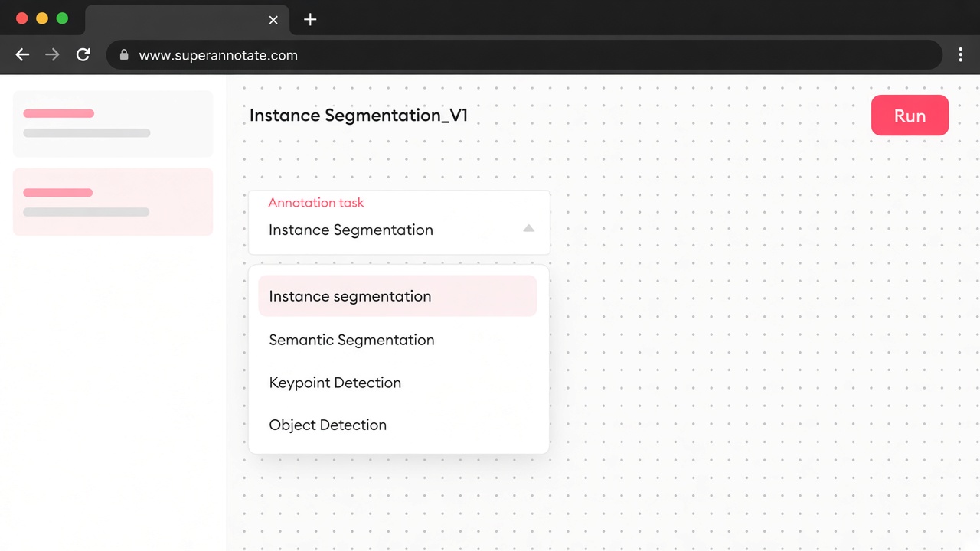Open a new tab with plus icon
The width and height of the screenshot is (980, 551).
310,20
